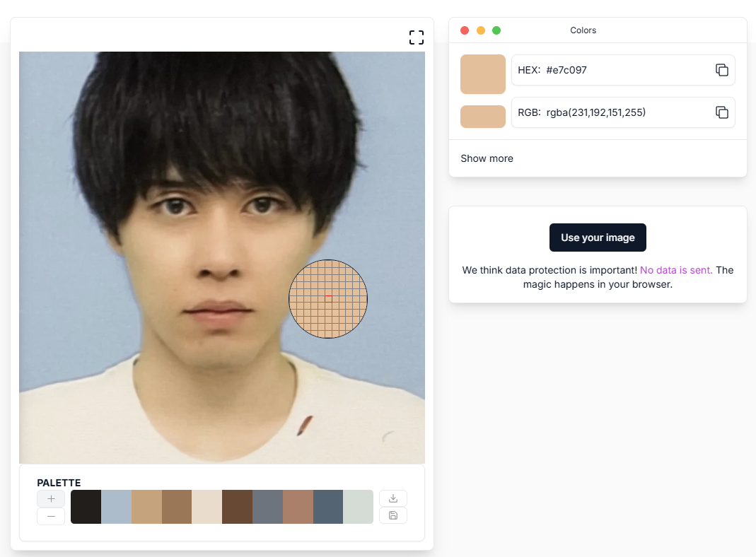Copy the HEX color value
This screenshot has height=557, width=756.
tap(722, 70)
